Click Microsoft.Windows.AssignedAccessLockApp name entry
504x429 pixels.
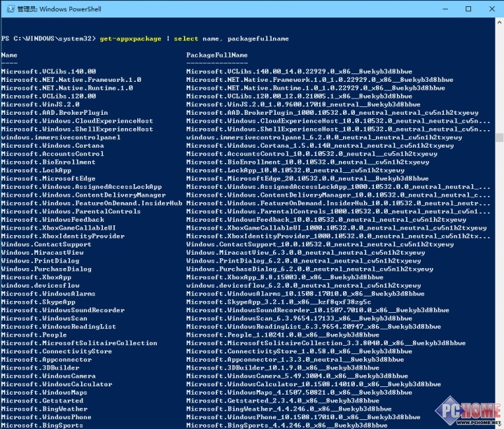[x=81, y=187]
